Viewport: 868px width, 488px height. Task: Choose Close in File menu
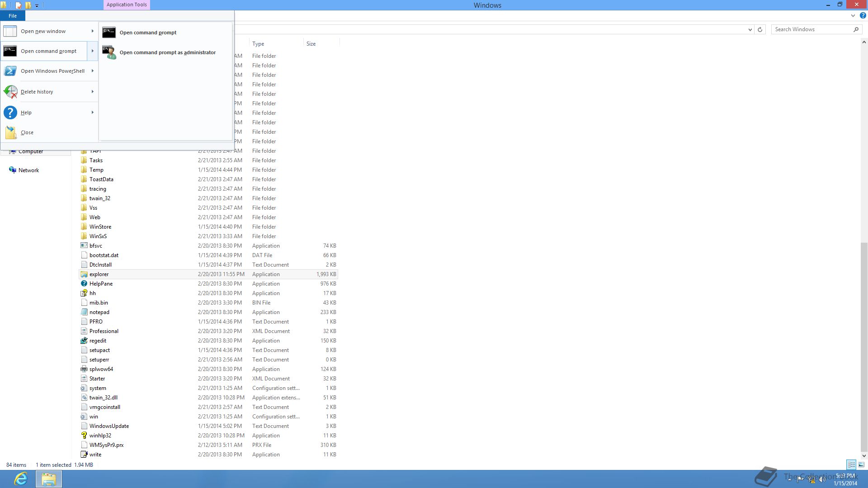pos(49,132)
